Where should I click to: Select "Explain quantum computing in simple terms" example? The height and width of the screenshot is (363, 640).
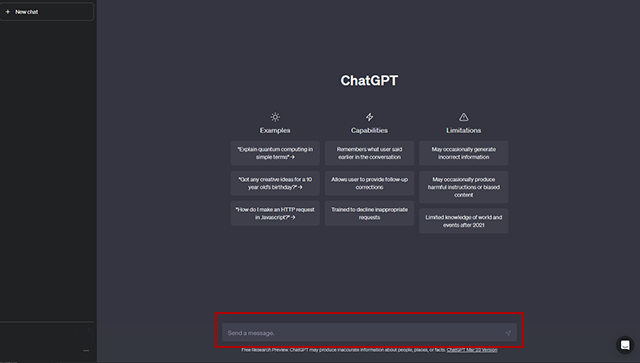point(275,153)
